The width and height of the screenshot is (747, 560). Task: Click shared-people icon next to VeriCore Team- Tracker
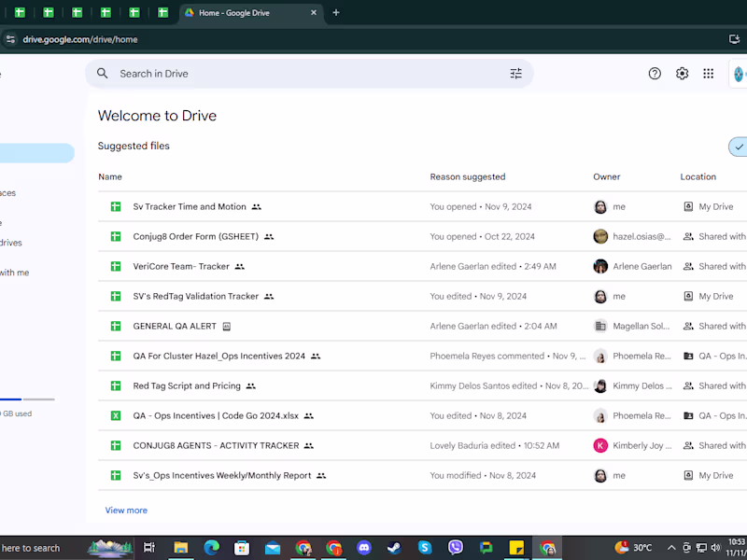coord(240,267)
